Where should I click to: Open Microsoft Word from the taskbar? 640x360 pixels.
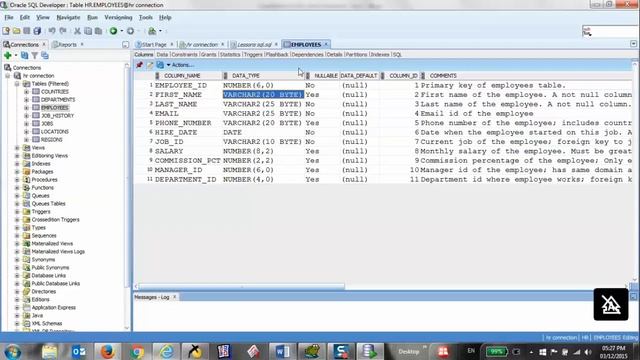pyautogui.click(x=282, y=351)
